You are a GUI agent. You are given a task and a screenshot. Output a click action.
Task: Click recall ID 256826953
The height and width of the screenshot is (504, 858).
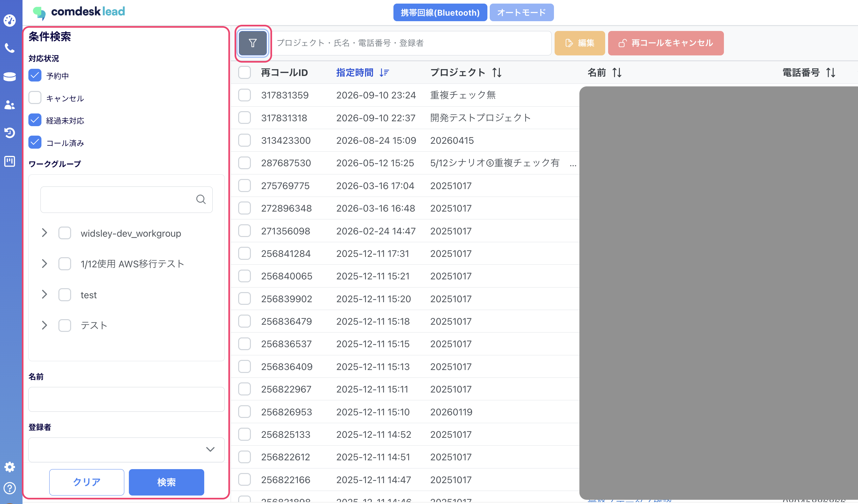(287, 412)
